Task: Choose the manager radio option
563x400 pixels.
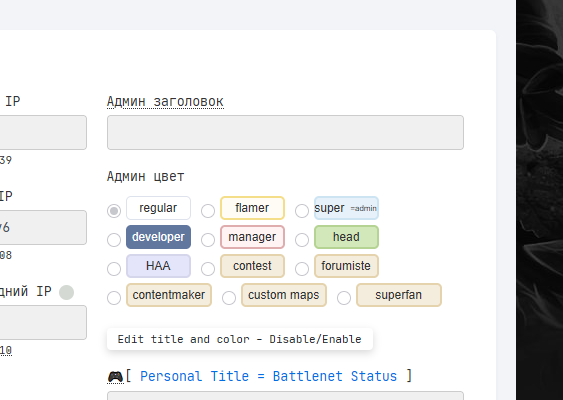Action: point(208,240)
